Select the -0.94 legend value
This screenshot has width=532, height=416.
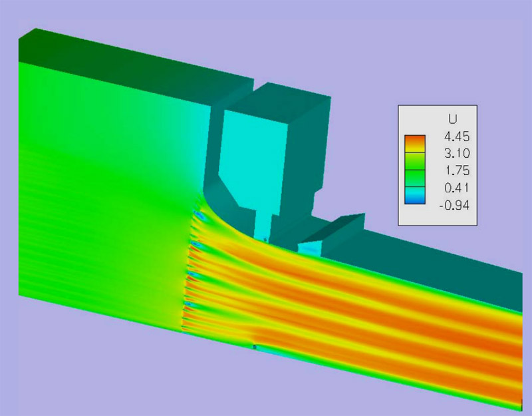(x=454, y=205)
